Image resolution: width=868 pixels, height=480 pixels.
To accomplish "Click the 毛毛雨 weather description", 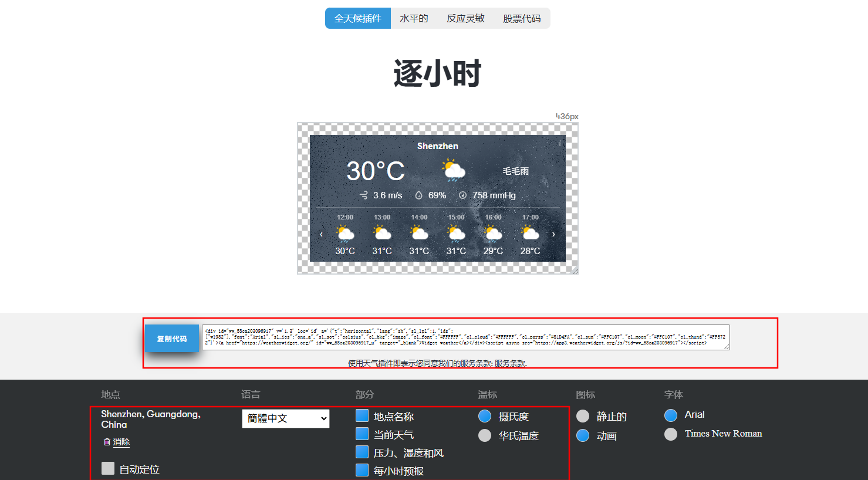I will [x=515, y=171].
